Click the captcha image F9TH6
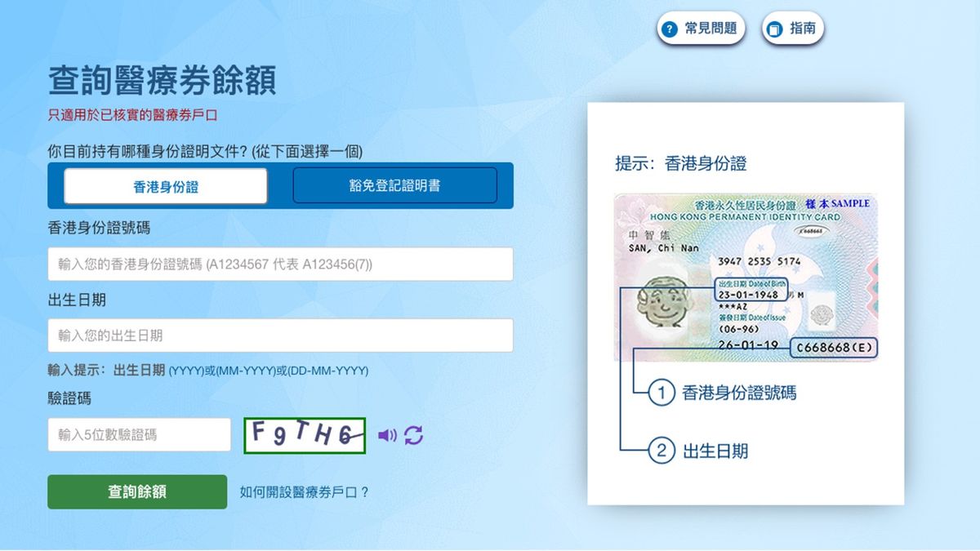980x551 pixels. (305, 436)
